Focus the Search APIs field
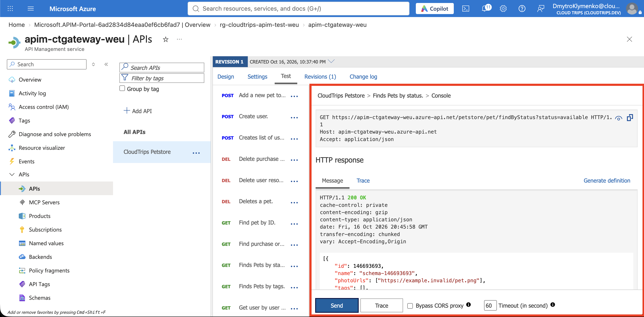The width and height of the screenshot is (644, 317). pos(162,68)
